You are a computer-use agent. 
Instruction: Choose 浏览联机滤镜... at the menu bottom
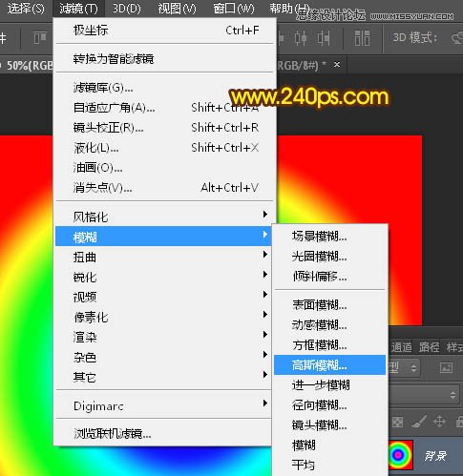click(x=163, y=433)
